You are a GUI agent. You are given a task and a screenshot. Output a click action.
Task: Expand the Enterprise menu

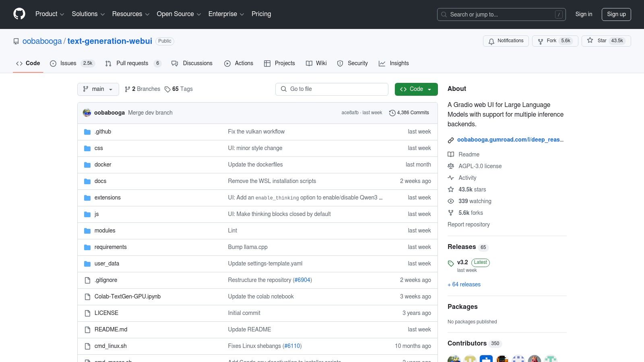[x=226, y=14]
